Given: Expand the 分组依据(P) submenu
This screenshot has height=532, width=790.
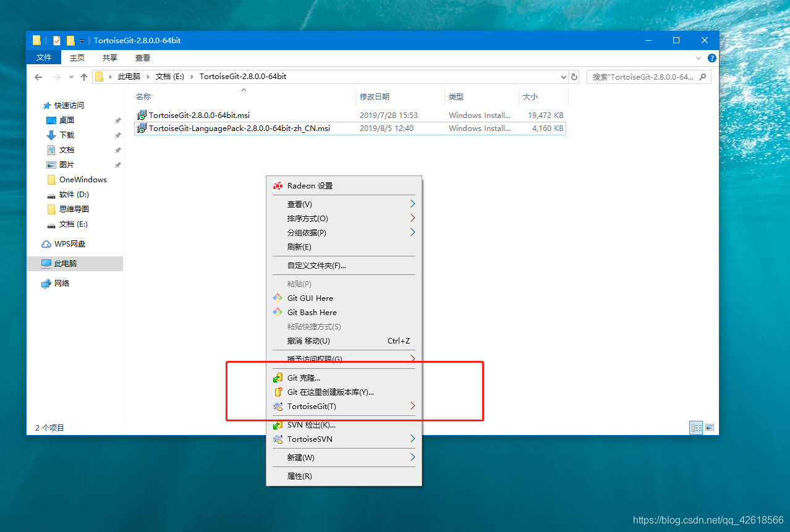Looking at the screenshot, I should click(x=412, y=232).
